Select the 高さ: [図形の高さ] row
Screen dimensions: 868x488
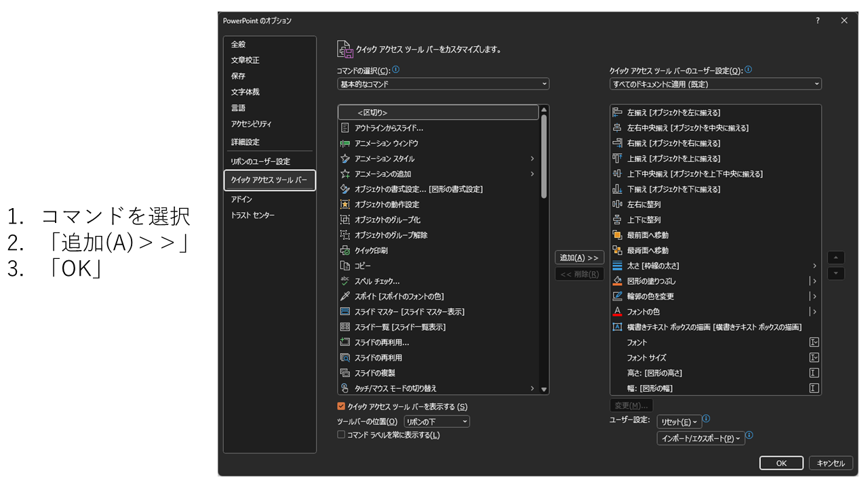pos(715,373)
